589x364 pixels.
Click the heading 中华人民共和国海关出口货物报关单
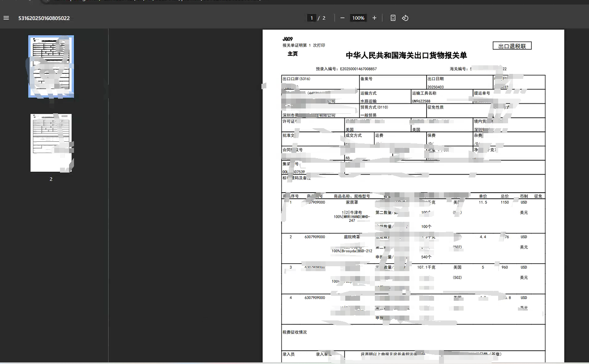tap(406, 55)
